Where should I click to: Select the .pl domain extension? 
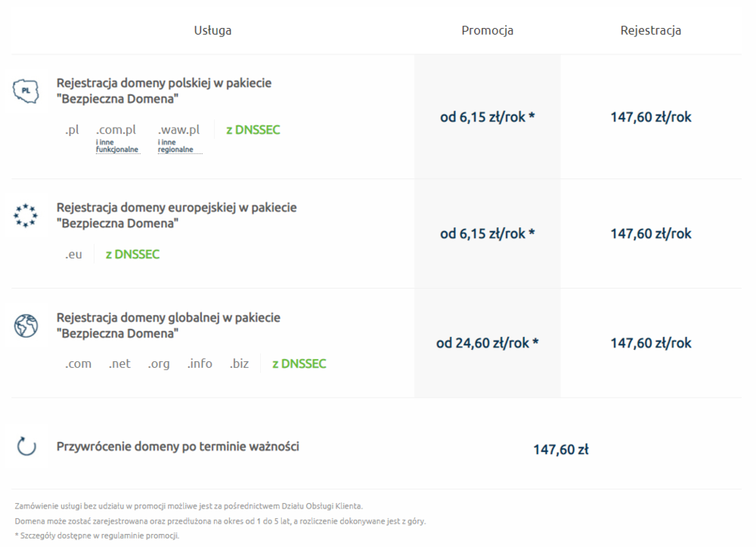point(72,130)
